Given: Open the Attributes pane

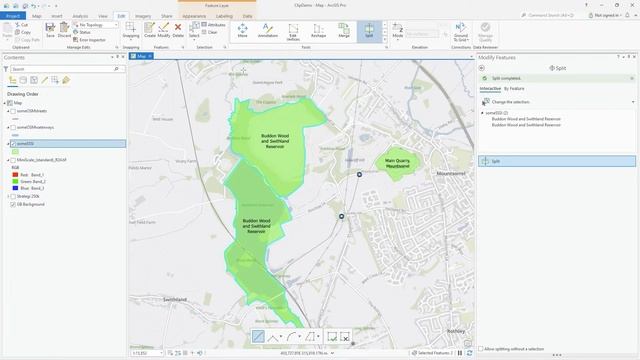Looking at the screenshot, I should pyautogui.click(x=213, y=25).
